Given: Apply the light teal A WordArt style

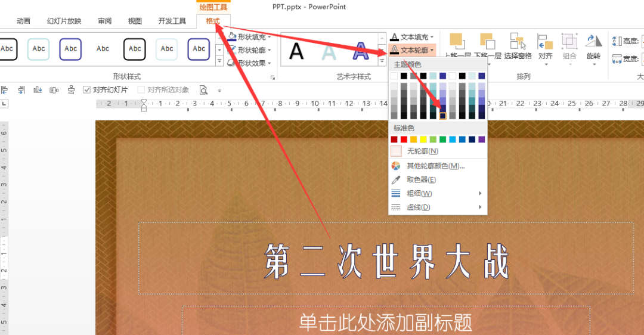Looking at the screenshot, I should (x=329, y=52).
